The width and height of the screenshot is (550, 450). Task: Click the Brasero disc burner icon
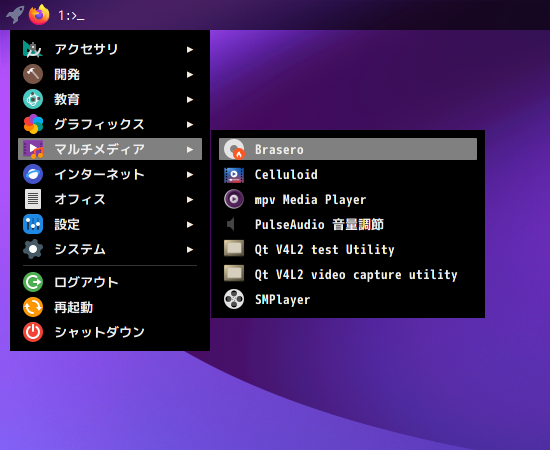234,149
